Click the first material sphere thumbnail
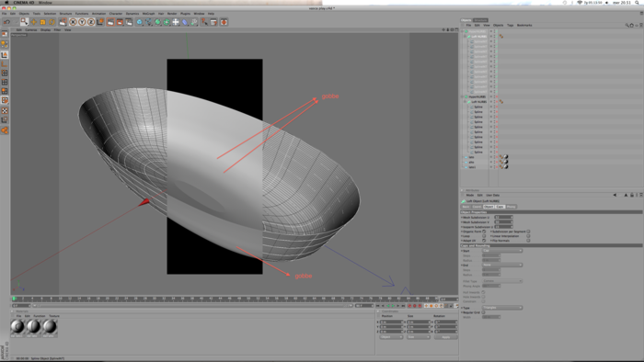This screenshot has width=644, height=362. 17,327
